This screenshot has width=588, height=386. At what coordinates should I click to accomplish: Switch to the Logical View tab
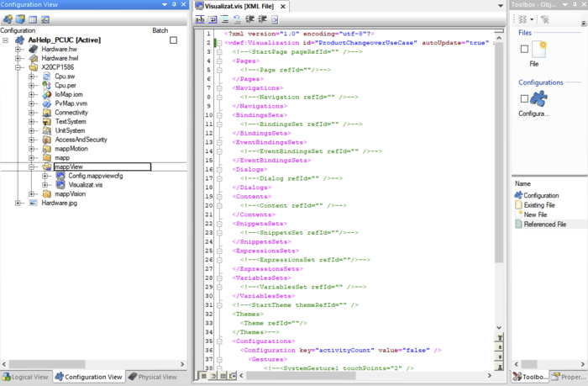point(25,377)
